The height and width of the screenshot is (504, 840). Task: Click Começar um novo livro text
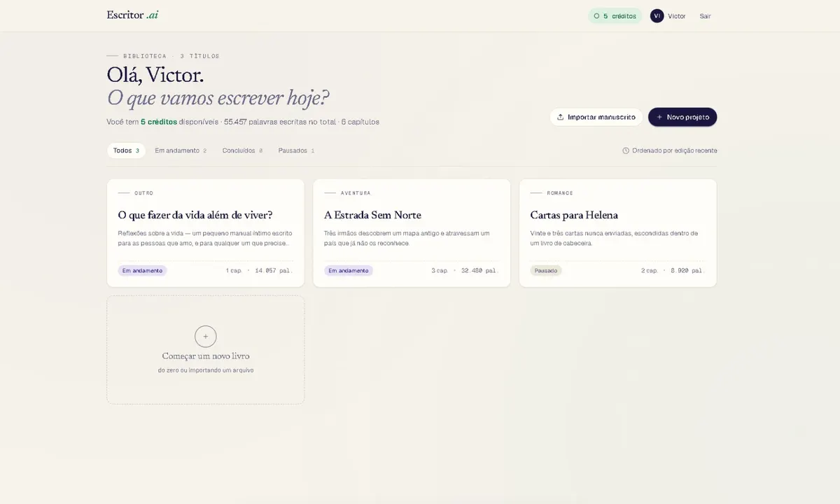(206, 356)
